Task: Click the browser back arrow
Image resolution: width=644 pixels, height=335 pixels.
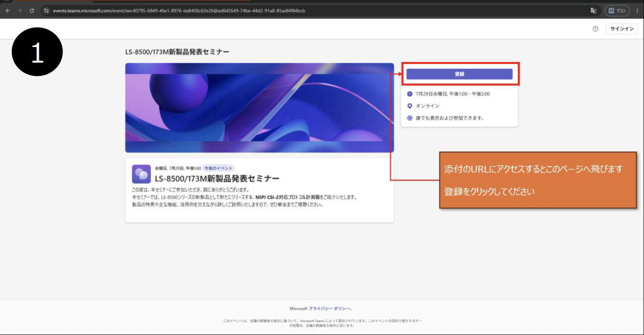Action: (8, 10)
